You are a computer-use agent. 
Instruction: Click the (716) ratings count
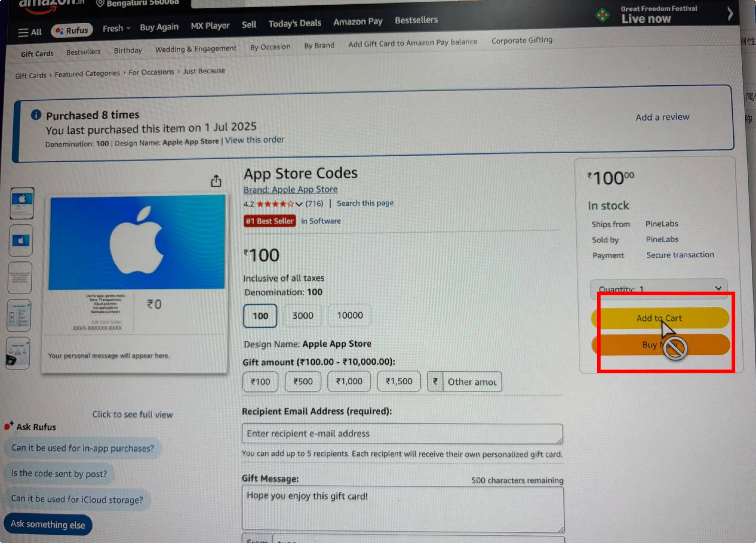click(x=314, y=203)
